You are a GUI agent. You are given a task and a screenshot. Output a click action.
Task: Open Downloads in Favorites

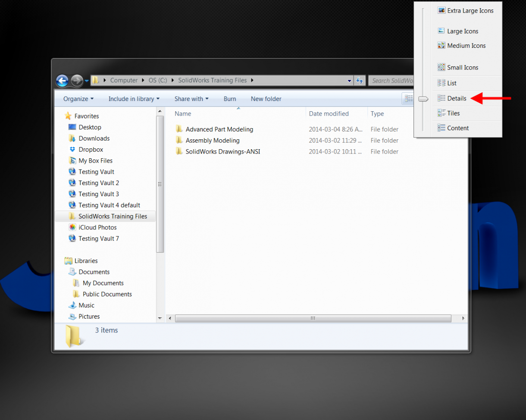[x=94, y=138]
